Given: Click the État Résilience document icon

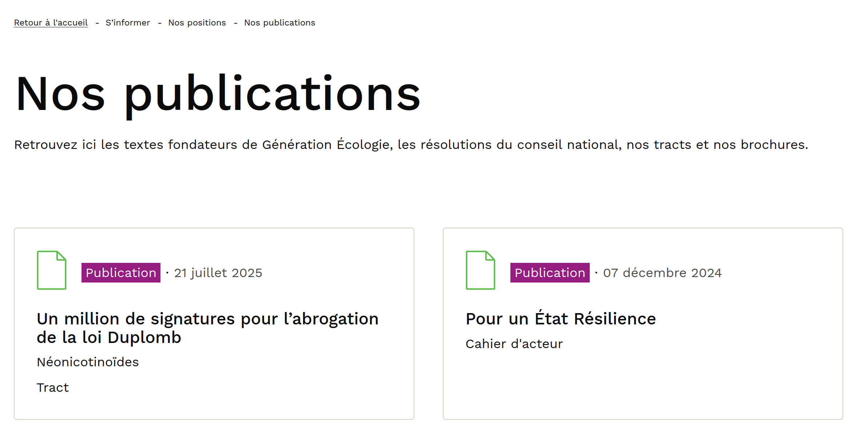Looking at the screenshot, I should [x=480, y=270].
